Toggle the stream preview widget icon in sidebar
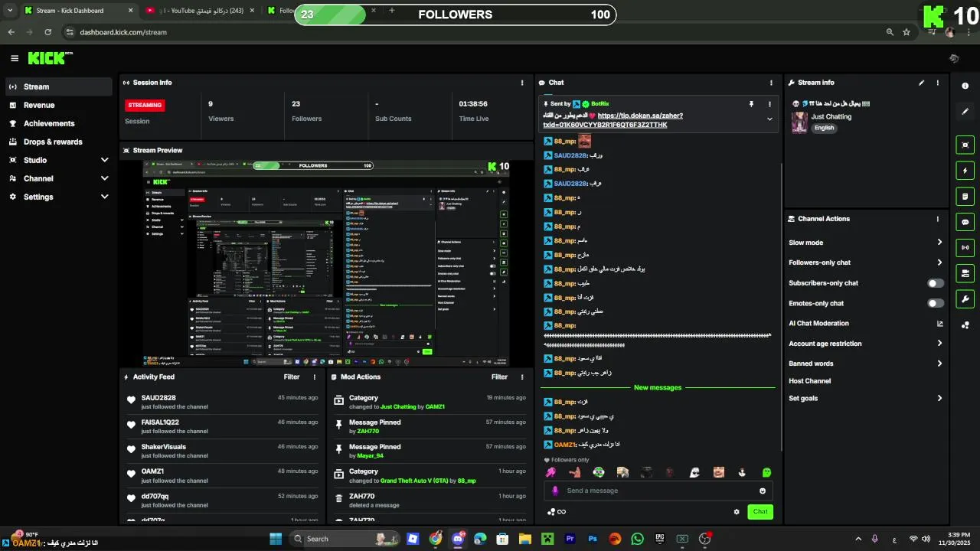Viewport: 980px width, 551px height. (x=965, y=145)
